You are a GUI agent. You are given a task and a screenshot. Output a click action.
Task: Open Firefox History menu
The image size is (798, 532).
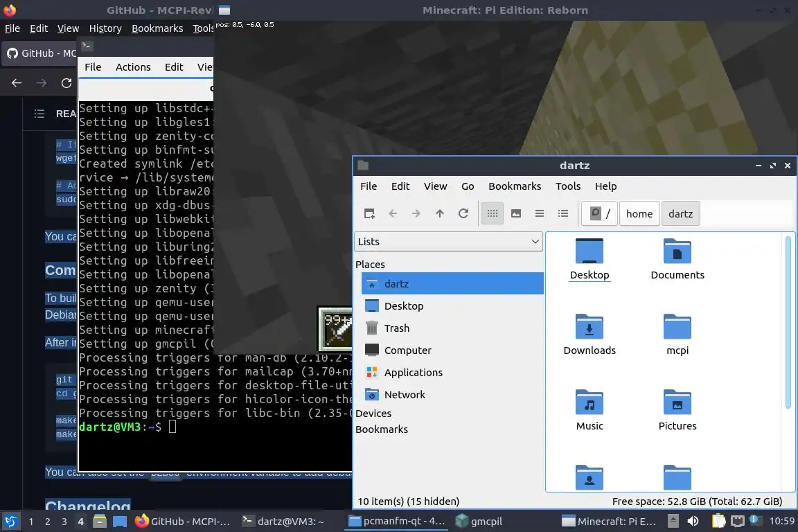tap(105, 28)
